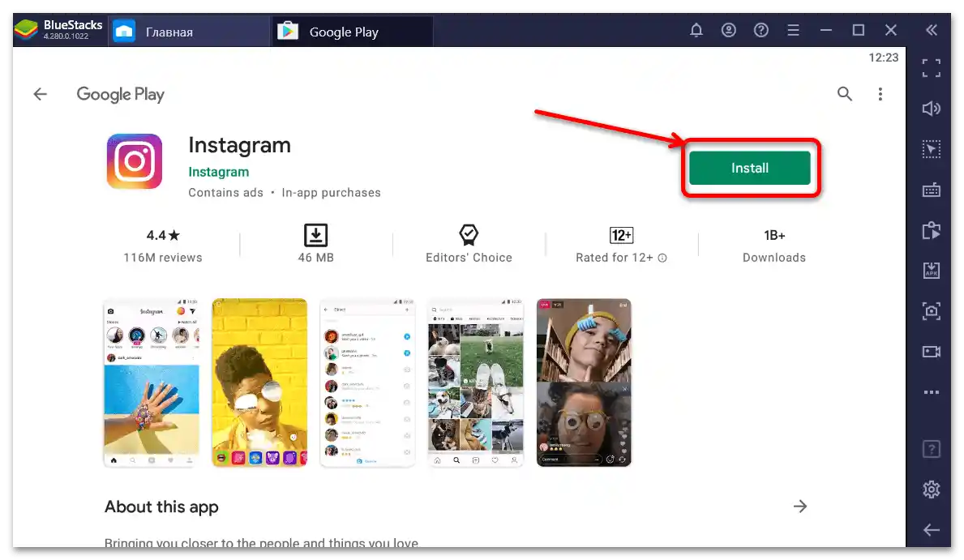The image size is (964, 560).
Task: Open volume control in sidebar
Action: (932, 108)
